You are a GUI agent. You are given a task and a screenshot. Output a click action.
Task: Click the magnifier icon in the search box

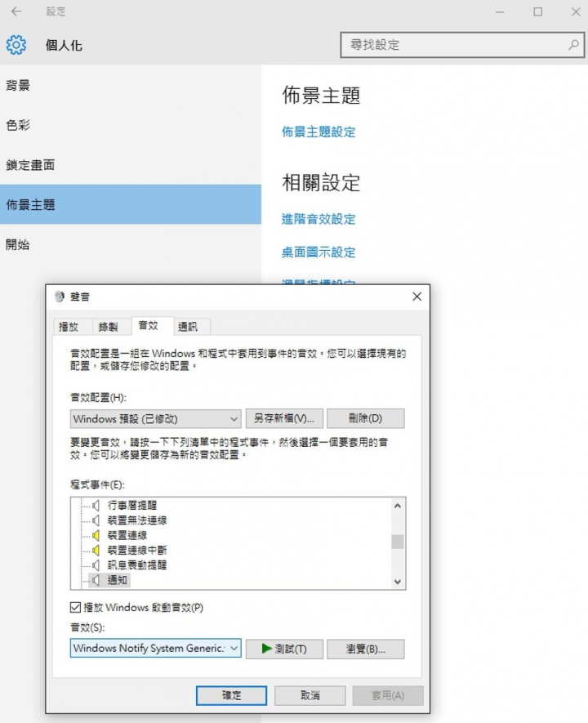point(574,45)
